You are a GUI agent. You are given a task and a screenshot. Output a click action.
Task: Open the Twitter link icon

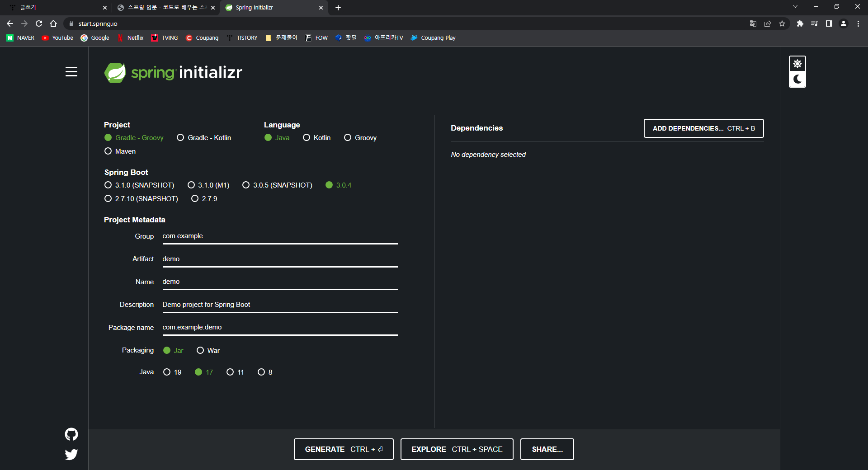click(71, 454)
